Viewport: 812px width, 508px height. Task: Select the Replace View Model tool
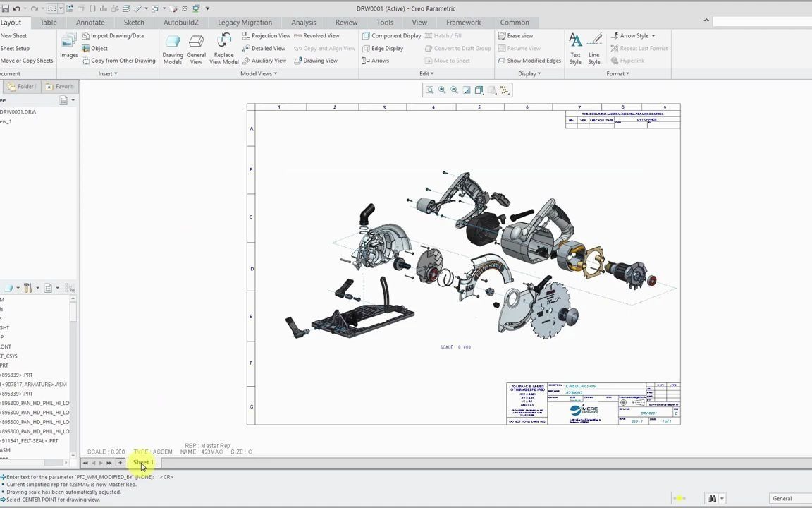[x=223, y=48]
